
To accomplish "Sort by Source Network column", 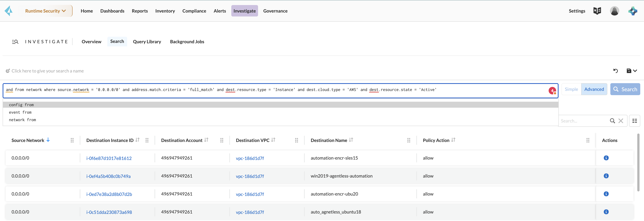I will pyautogui.click(x=48, y=140).
